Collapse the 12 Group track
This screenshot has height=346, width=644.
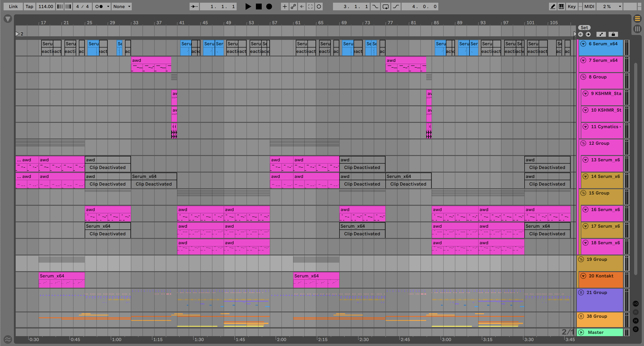583,143
